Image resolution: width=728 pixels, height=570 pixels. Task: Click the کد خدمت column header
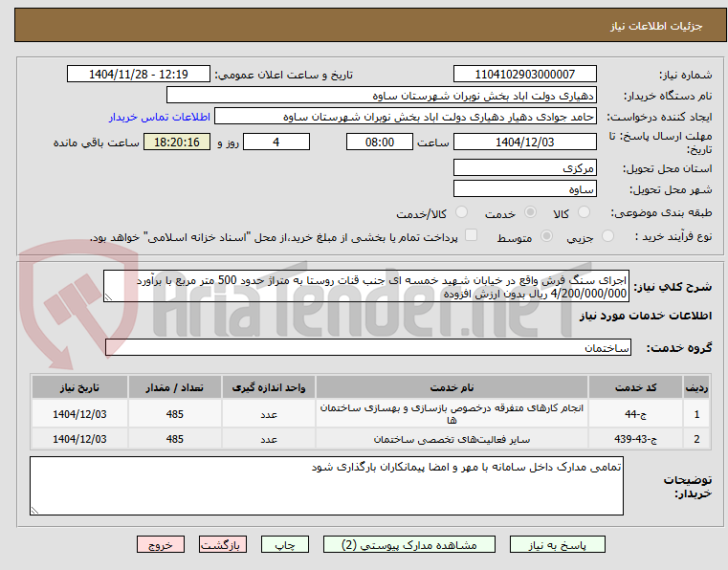click(x=635, y=387)
